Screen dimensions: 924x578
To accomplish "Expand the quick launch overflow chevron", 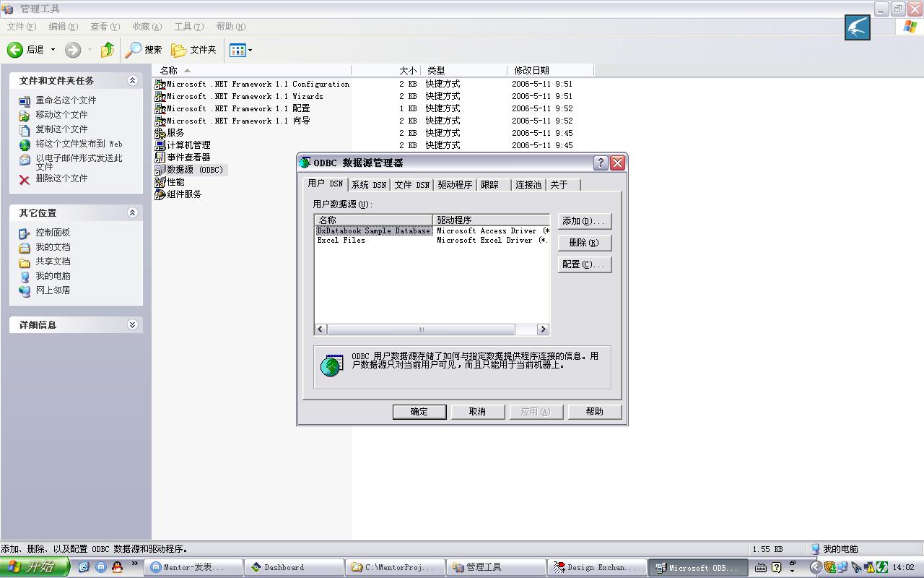I will [134, 564].
